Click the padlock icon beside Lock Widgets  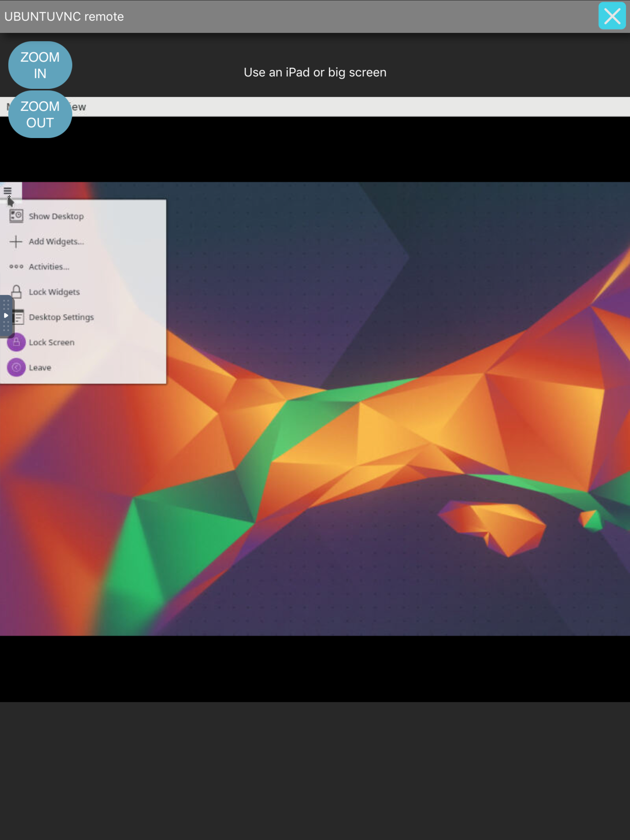pyautogui.click(x=16, y=292)
